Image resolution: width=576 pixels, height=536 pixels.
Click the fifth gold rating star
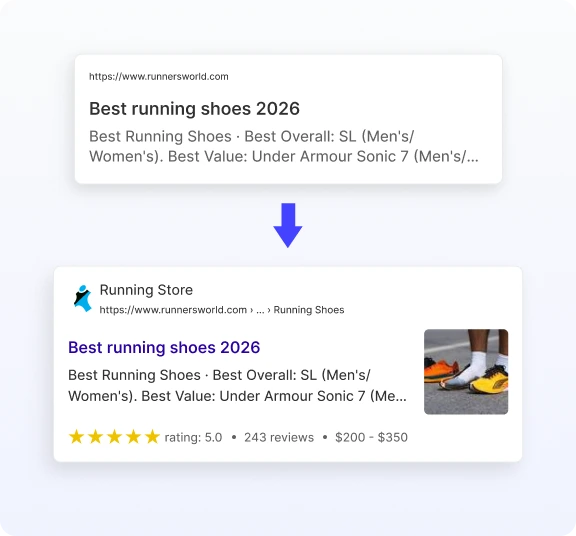pos(152,437)
